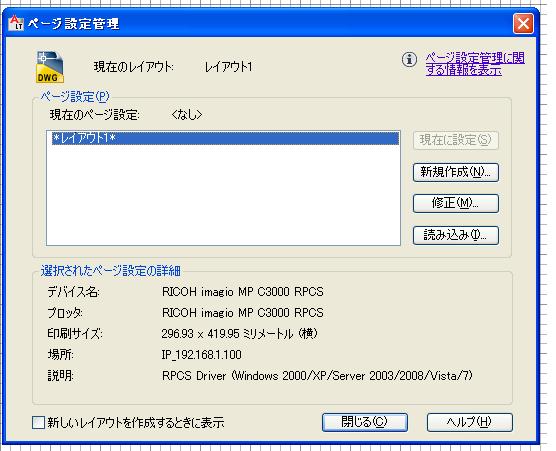Image resolution: width=556 pixels, height=451 pixels.
Task: Click the 閉じる(C) button
Action: (x=365, y=422)
